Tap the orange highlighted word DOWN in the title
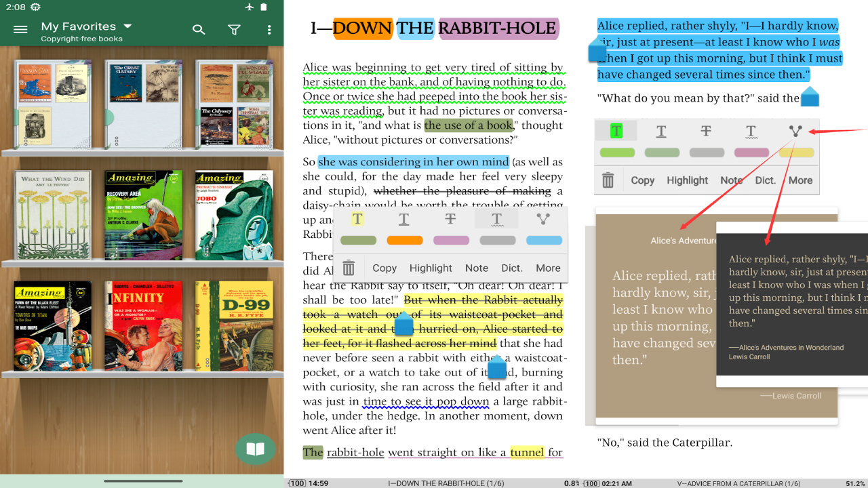 coord(363,28)
